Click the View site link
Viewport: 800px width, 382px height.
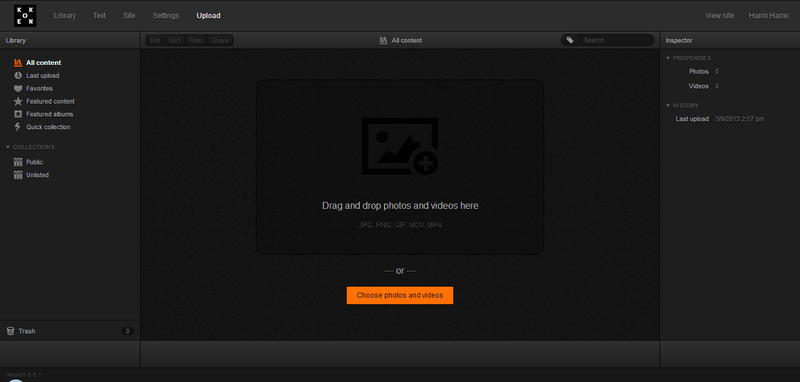[720, 15]
